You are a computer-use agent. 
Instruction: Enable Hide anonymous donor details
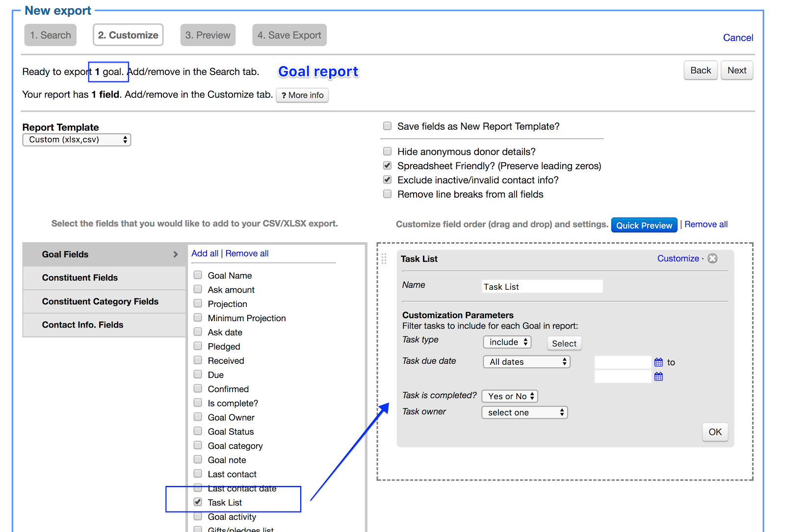point(387,151)
